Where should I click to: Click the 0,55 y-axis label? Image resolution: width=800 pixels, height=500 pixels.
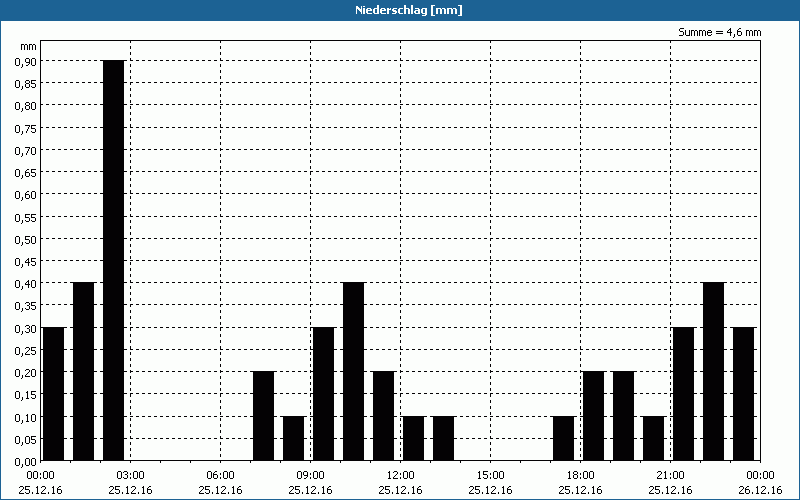[26, 217]
